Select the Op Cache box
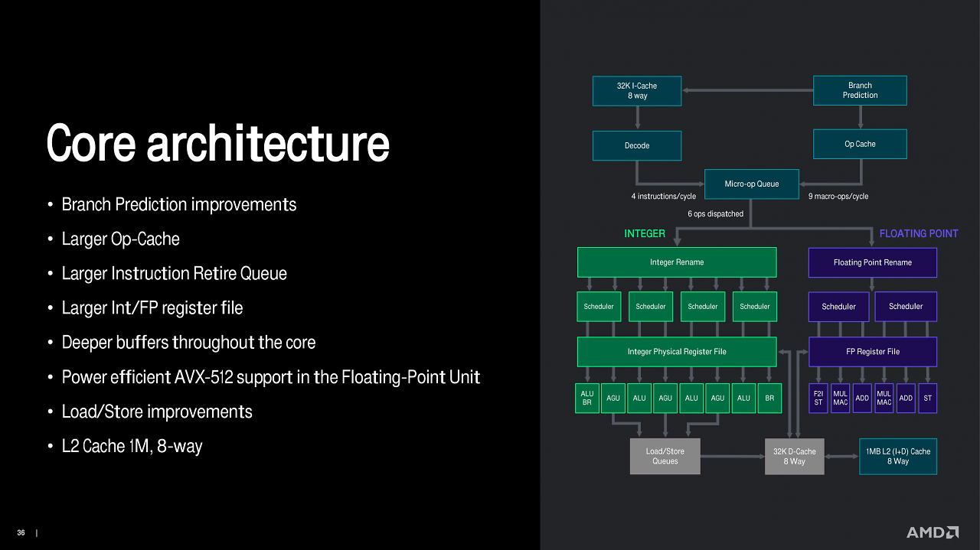This screenshot has height=550, width=980. (860, 144)
